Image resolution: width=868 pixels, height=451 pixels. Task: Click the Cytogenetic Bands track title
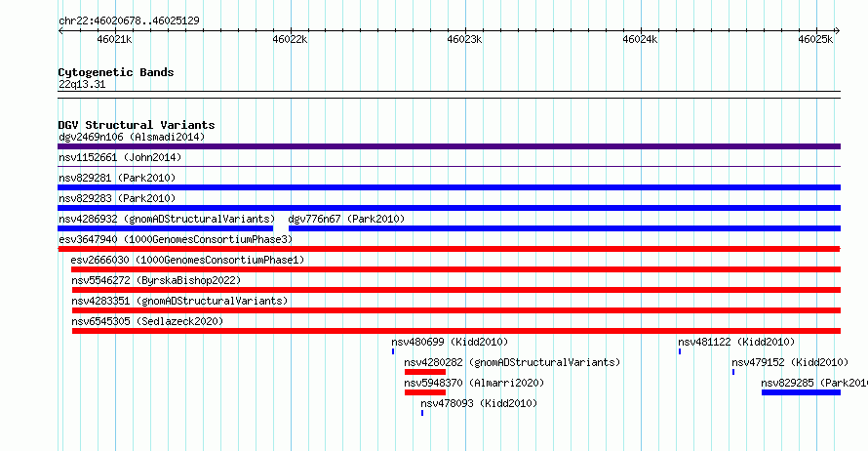116,72
